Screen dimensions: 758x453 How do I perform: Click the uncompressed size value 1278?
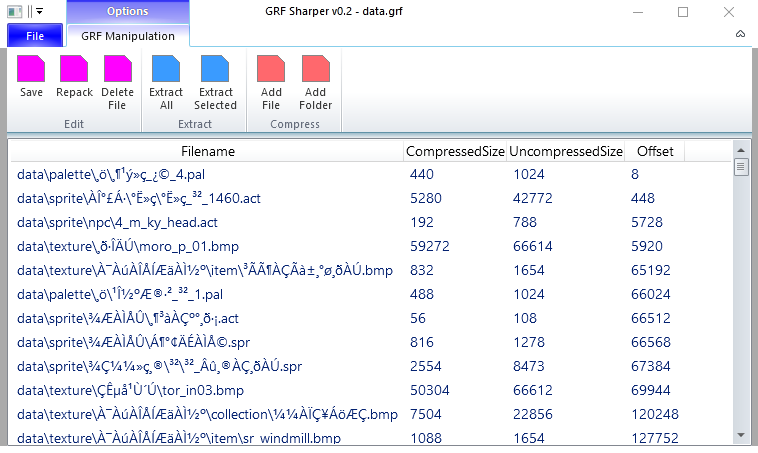[528, 342]
